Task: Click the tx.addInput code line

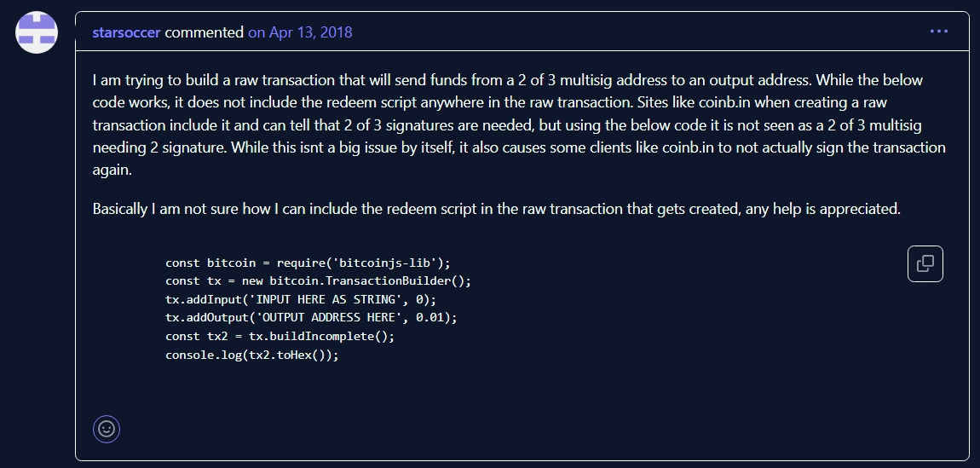Action: (x=301, y=299)
